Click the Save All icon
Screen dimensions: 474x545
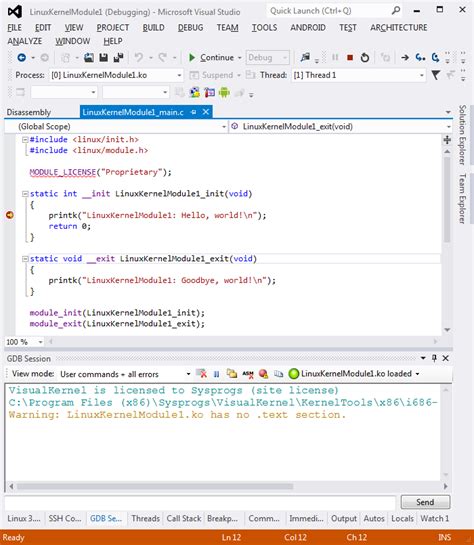(118, 57)
